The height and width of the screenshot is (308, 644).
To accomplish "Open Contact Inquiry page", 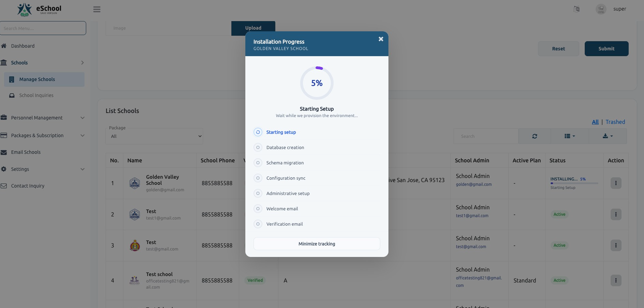I will [x=28, y=186].
